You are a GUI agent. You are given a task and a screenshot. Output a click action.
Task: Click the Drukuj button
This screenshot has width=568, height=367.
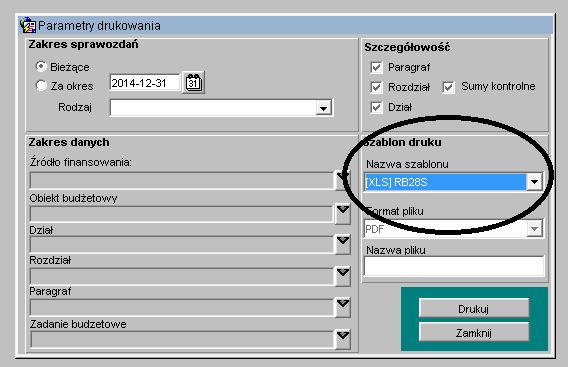(474, 309)
